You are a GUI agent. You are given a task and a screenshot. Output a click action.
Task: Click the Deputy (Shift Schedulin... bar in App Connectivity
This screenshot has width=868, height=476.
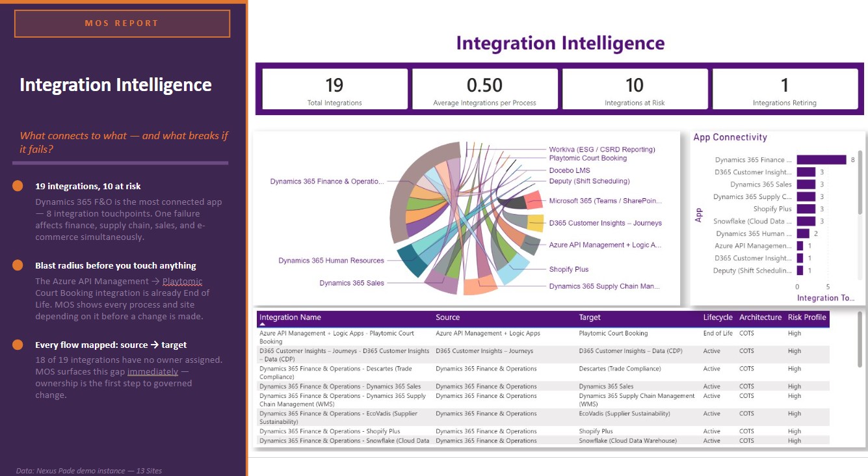800,271
